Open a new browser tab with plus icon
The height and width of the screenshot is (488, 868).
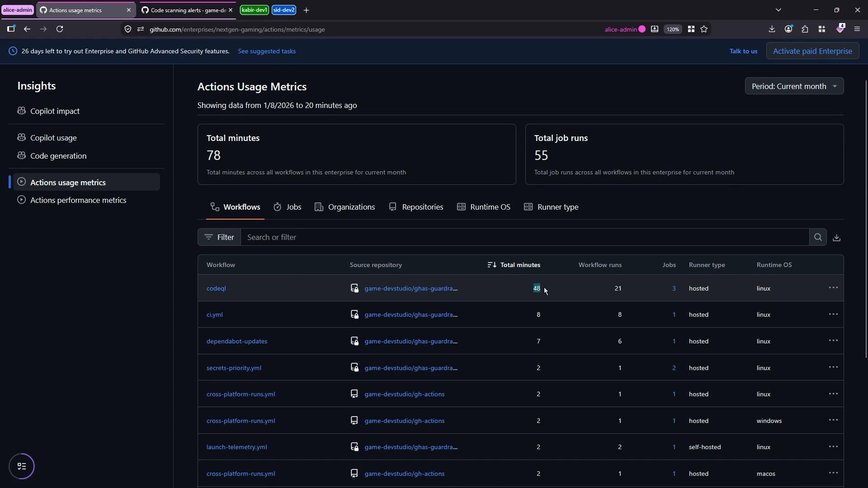307,10
